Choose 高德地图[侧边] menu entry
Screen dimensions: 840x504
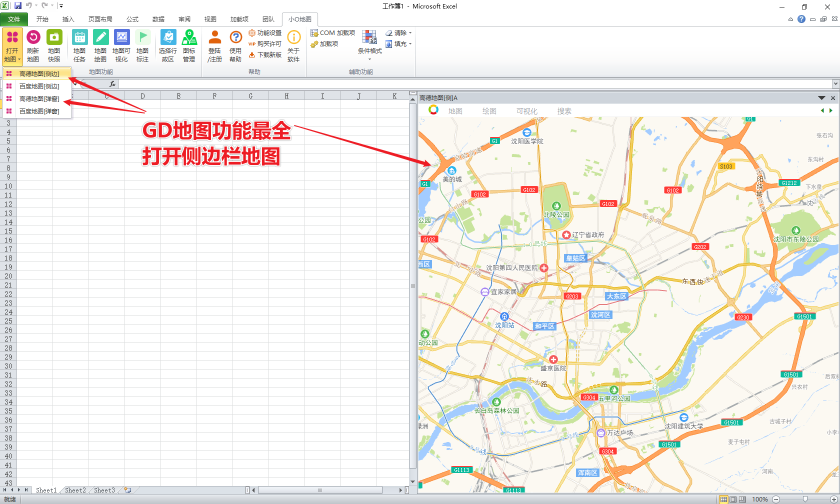tap(37, 73)
